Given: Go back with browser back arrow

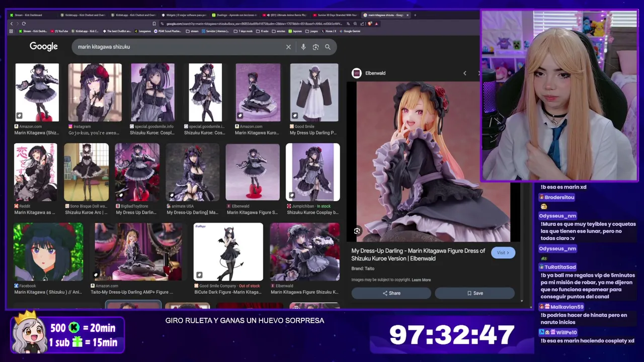Looking at the screenshot, I should tap(12, 24).
